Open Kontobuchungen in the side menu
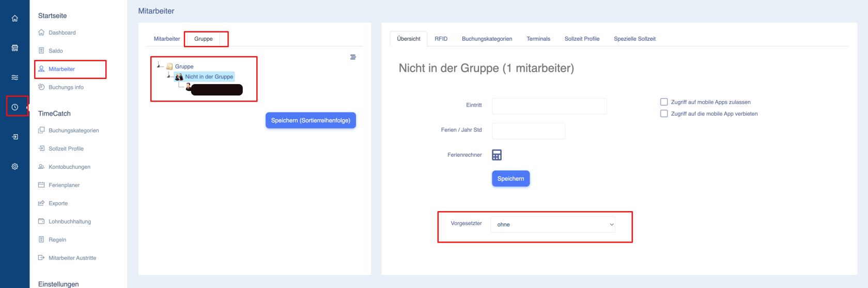This screenshot has height=288, width=868. 69,167
